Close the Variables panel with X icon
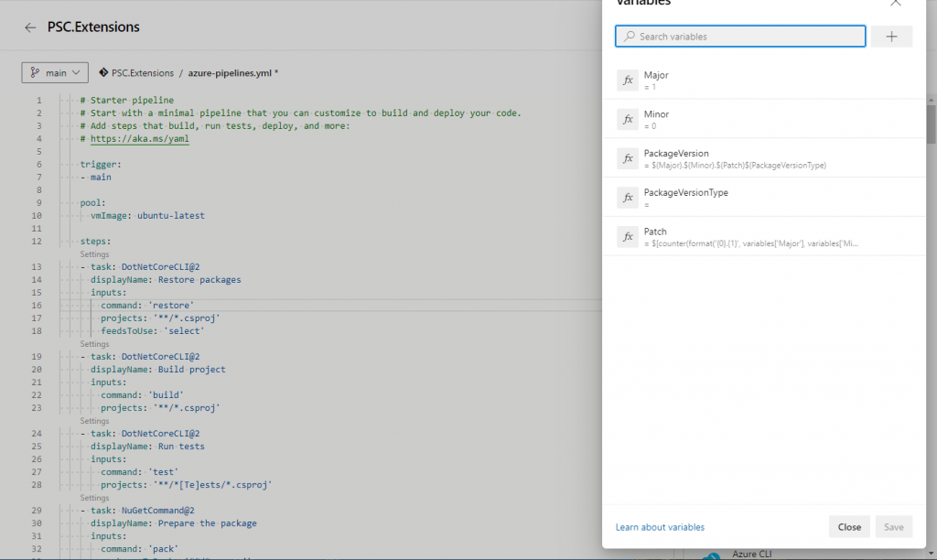Image resolution: width=937 pixels, height=560 pixels. click(895, 3)
